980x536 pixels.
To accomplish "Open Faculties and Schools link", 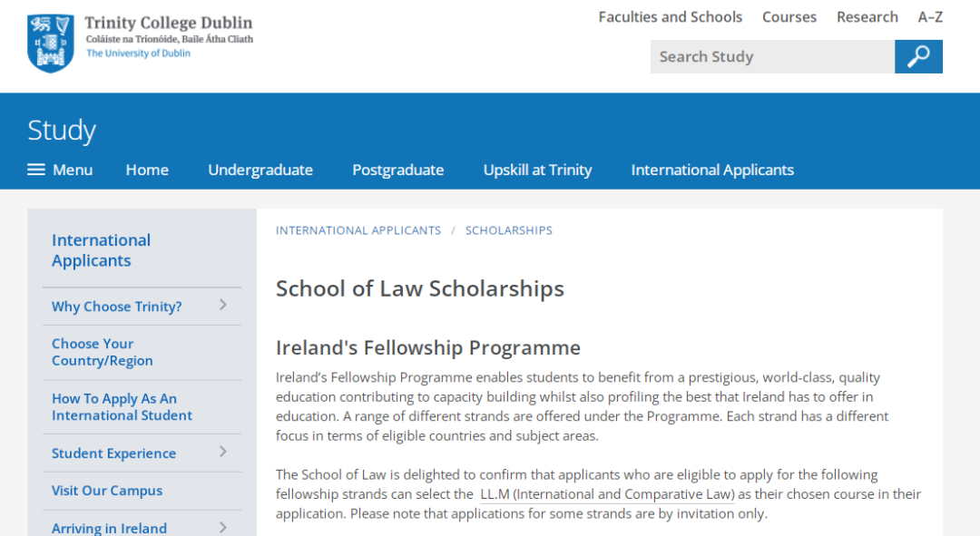I will coord(671,17).
